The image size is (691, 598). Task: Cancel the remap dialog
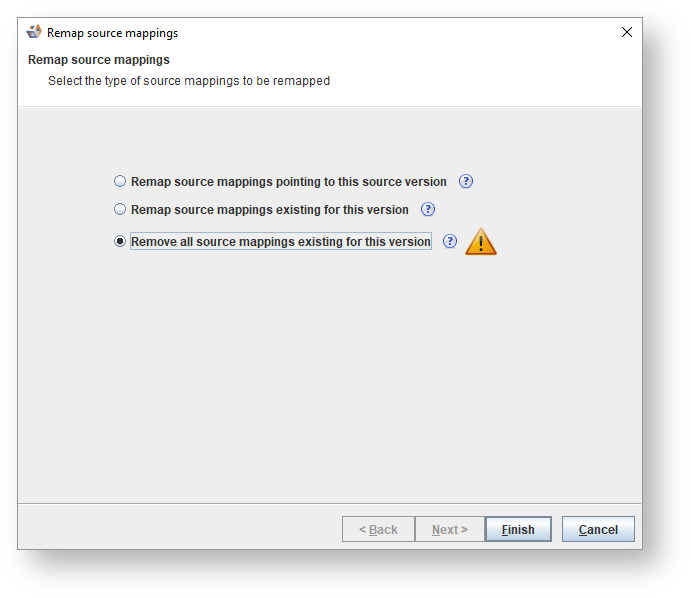pos(598,530)
